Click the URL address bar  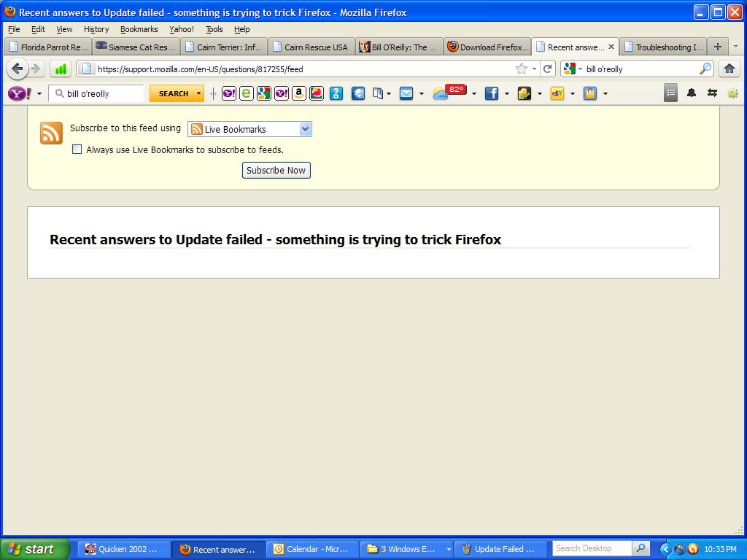coord(305,69)
